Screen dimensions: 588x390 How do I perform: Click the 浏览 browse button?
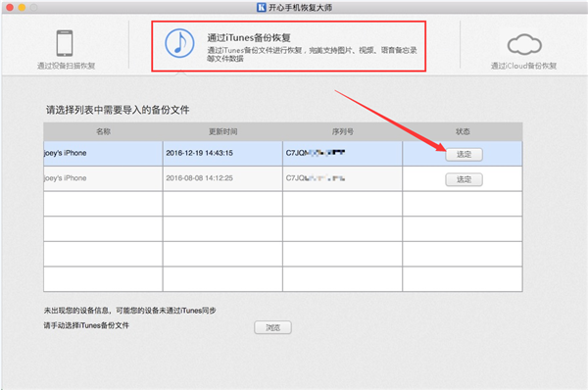click(x=272, y=327)
